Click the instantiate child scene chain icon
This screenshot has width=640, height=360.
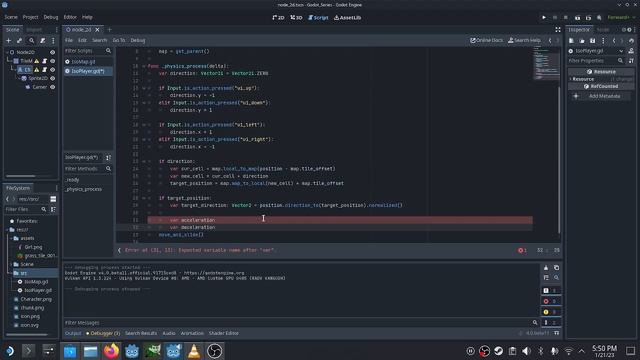(x=20, y=40)
